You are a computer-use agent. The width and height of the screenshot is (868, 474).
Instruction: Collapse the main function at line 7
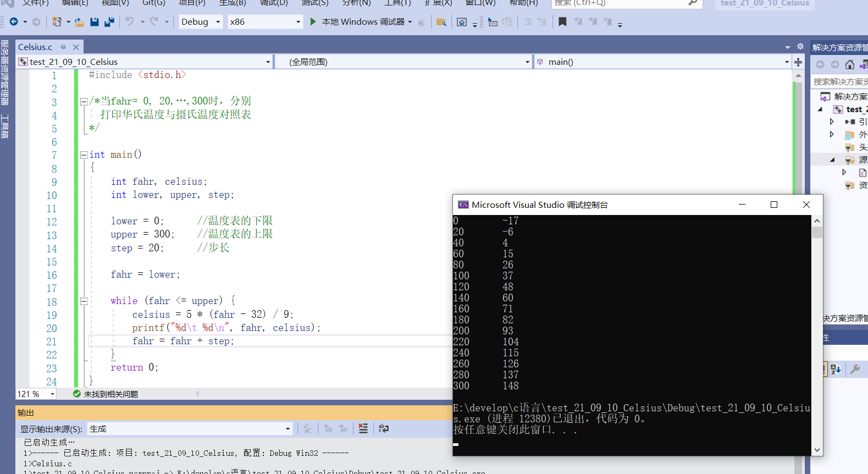click(84, 155)
